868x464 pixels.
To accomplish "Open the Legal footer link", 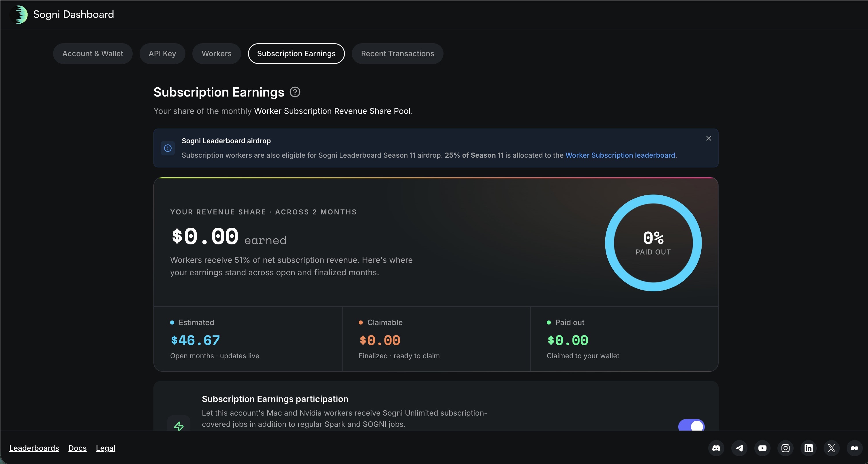I will [x=106, y=448].
